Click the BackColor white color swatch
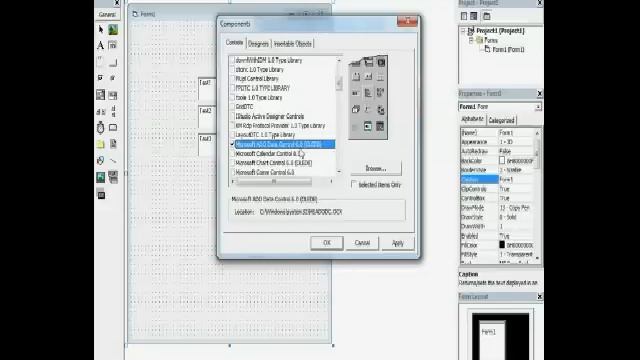Screen dimensions: 640x360 (x=502, y=161)
